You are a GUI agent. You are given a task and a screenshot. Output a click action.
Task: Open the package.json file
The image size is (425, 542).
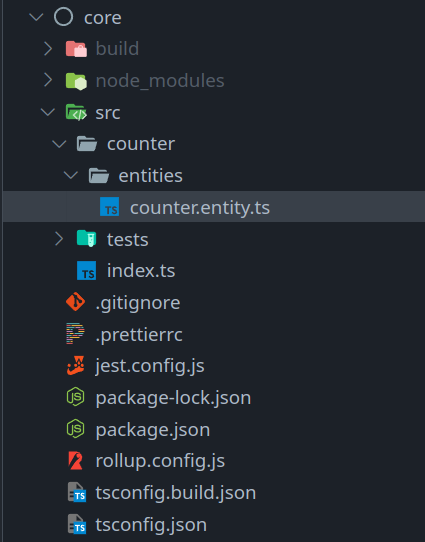click(x=153, y=430)
